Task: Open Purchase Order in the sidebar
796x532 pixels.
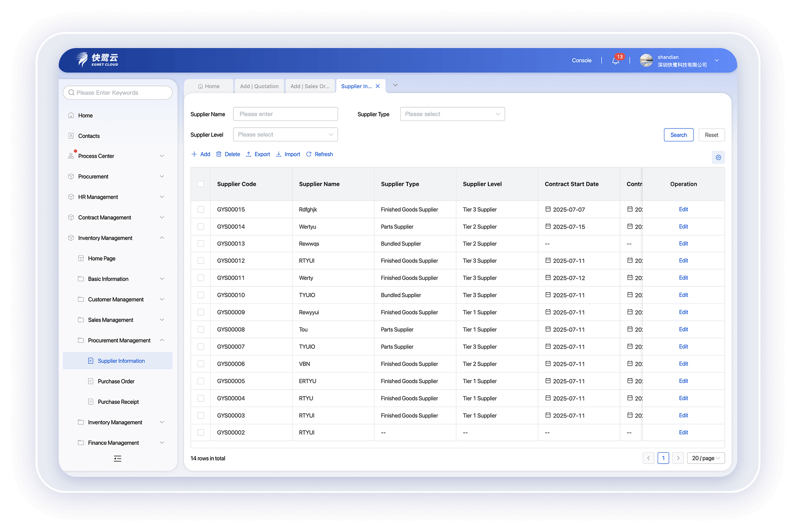Action: (x=116, y=382)
